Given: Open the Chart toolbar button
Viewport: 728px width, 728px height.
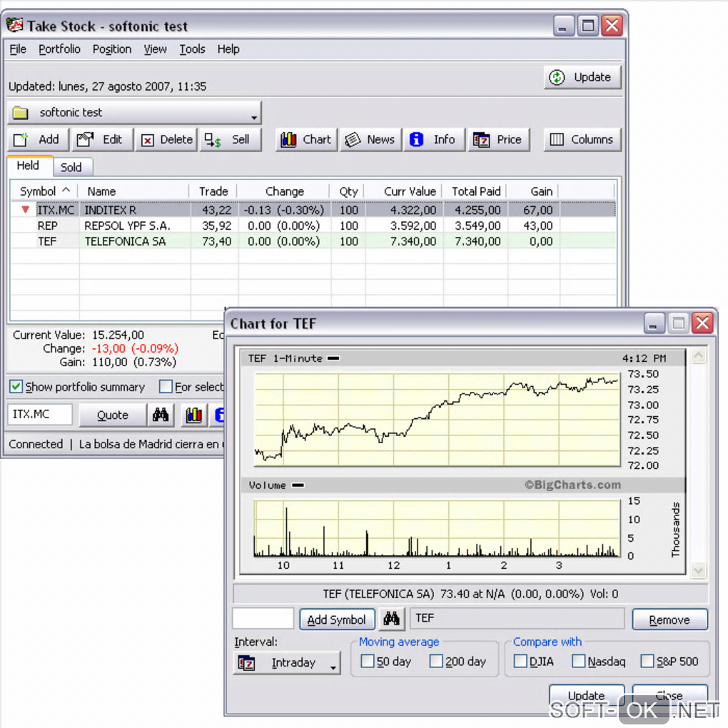Looking at the screenshot, I should (x=306, y=140).
